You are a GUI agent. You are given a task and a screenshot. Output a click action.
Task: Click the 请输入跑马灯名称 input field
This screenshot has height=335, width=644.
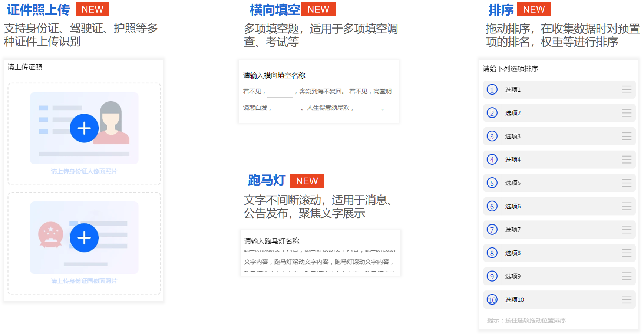[x=319, y=241]
